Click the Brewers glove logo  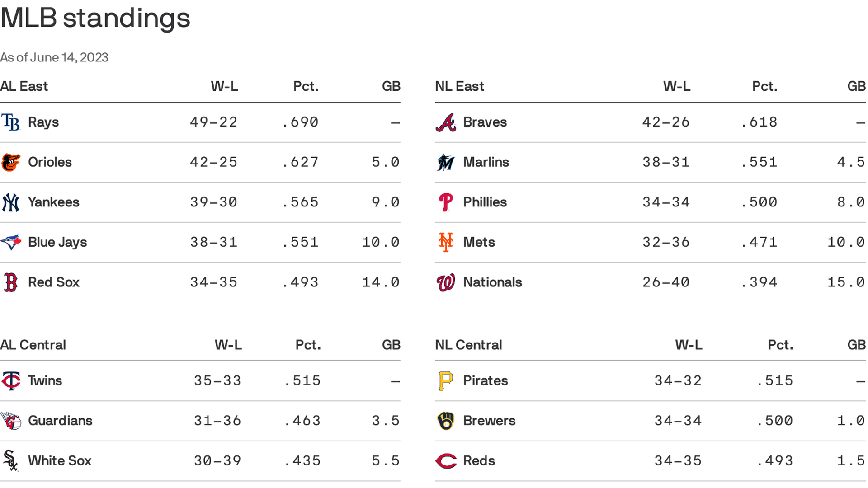(446, 421)
